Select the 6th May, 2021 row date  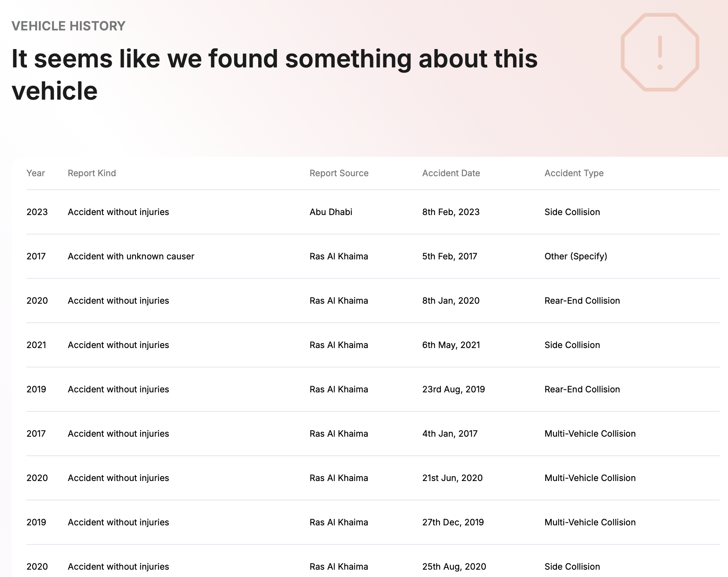[451, 345]
